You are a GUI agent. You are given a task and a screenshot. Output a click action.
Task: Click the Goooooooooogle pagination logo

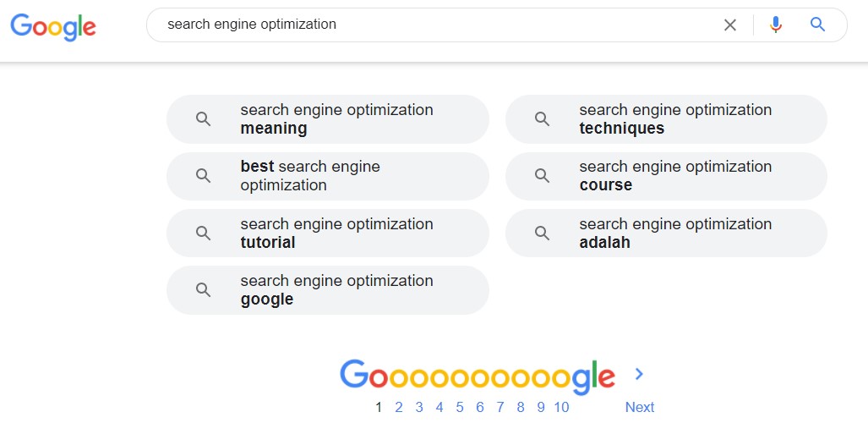[478, 376]
